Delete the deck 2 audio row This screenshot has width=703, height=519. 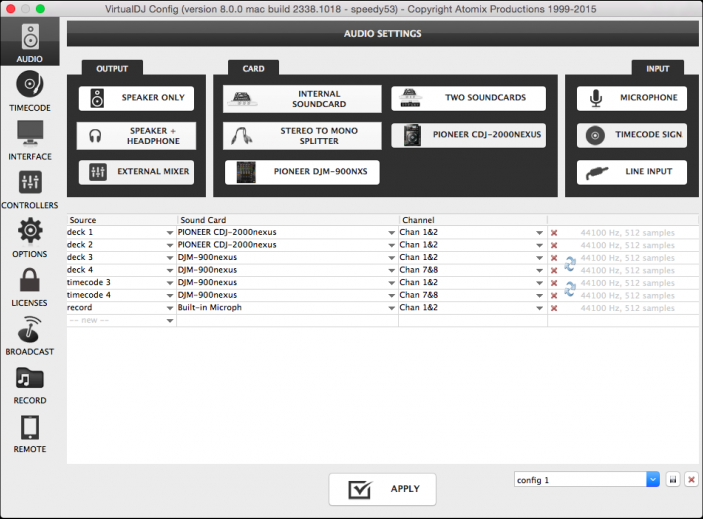(554, 245)
